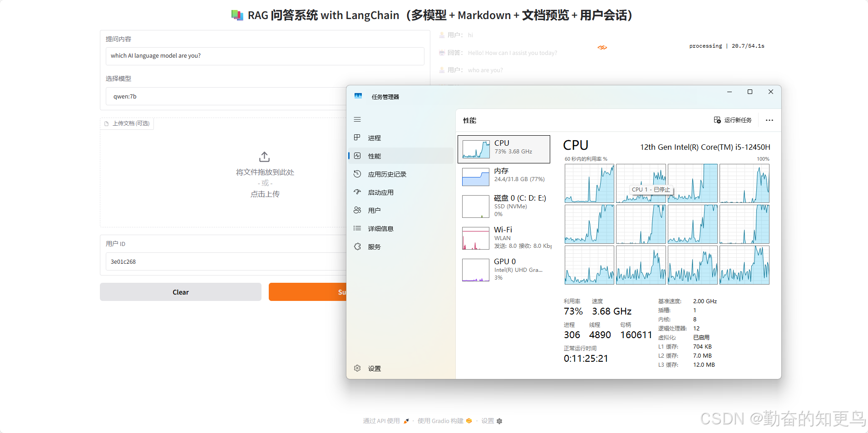Click the upload arrow icon in file dropzone
Screen dimensions: 868x433
[x=265, y=157]
